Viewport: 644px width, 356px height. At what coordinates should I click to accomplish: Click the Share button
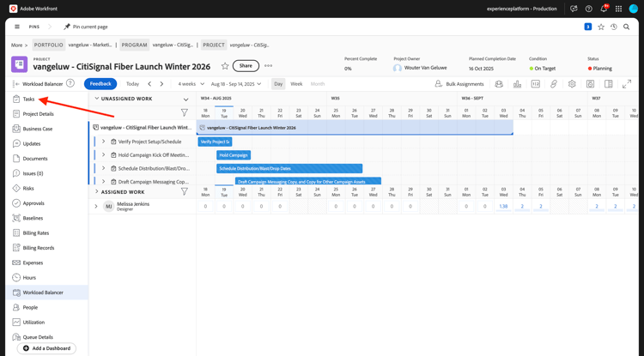[x=246, y=65]
